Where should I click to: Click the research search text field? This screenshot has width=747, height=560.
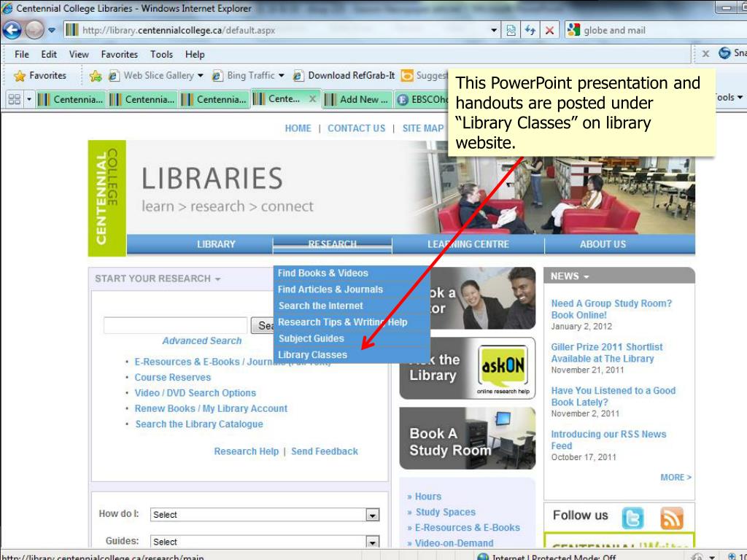[175, 325]
